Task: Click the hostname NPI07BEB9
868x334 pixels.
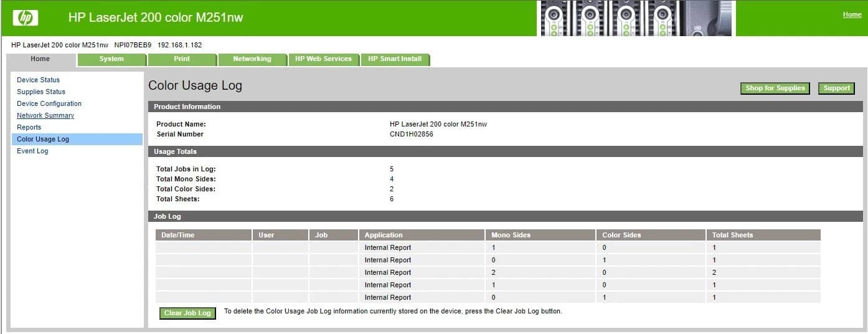Action: (x=133, y=45)
